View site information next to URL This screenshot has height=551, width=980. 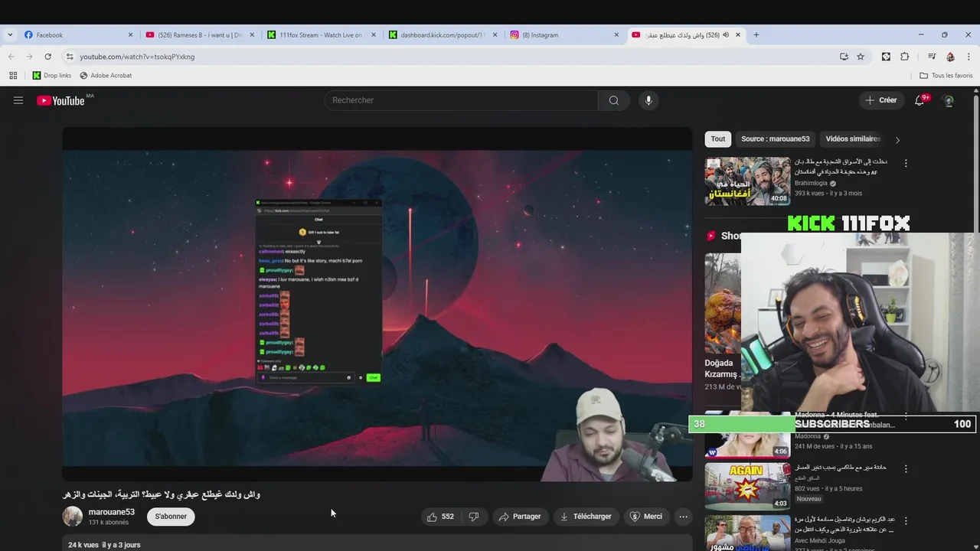pyautogui.click(x=70, y=57)
